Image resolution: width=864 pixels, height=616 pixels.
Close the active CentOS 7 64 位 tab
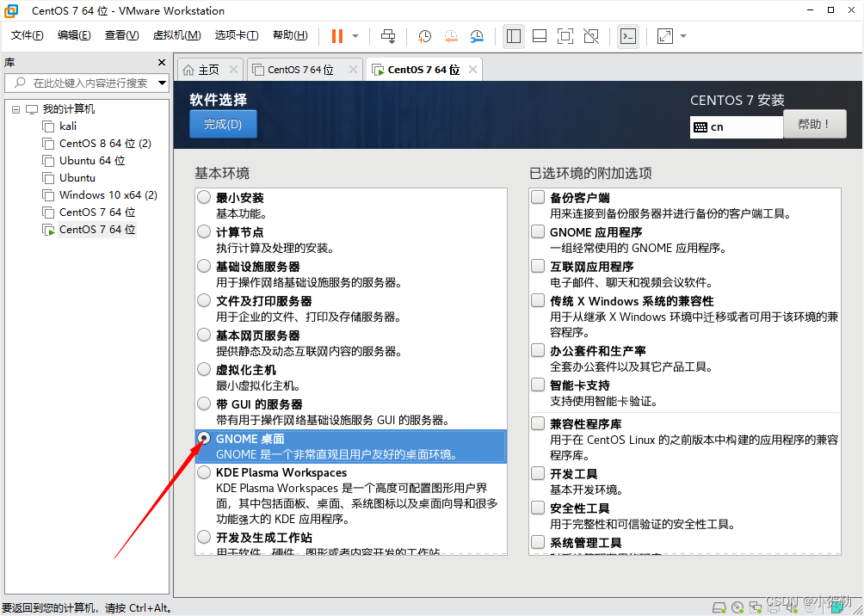[x=472, y=70]
